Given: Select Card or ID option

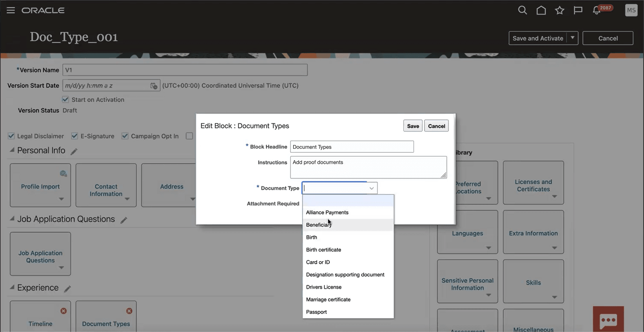Looking at the screenshot, I should tap(348, 262).
